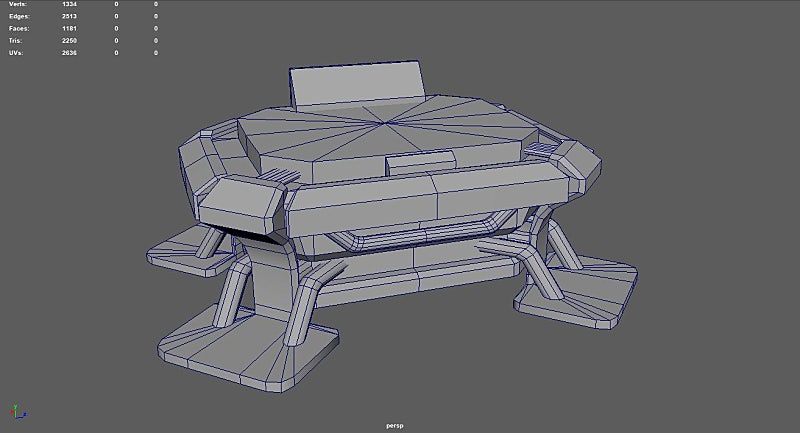Click the 2513 edge count value

tap(69, 17)
